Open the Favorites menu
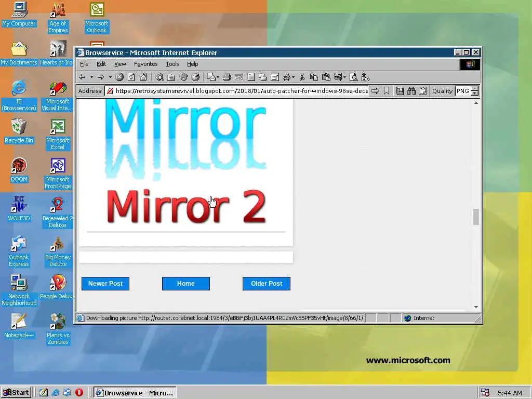 (x=145, y=64)
